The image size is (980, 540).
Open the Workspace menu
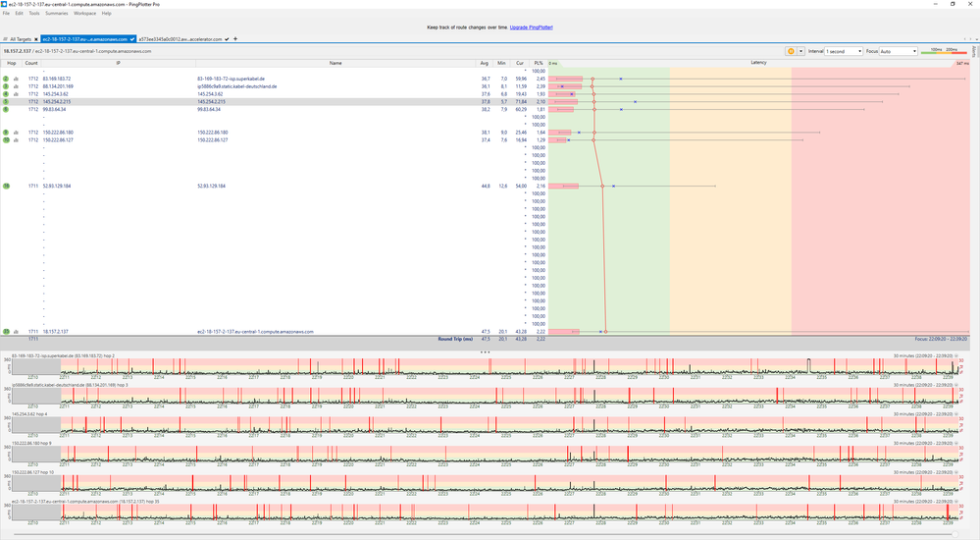coord(84,13)
